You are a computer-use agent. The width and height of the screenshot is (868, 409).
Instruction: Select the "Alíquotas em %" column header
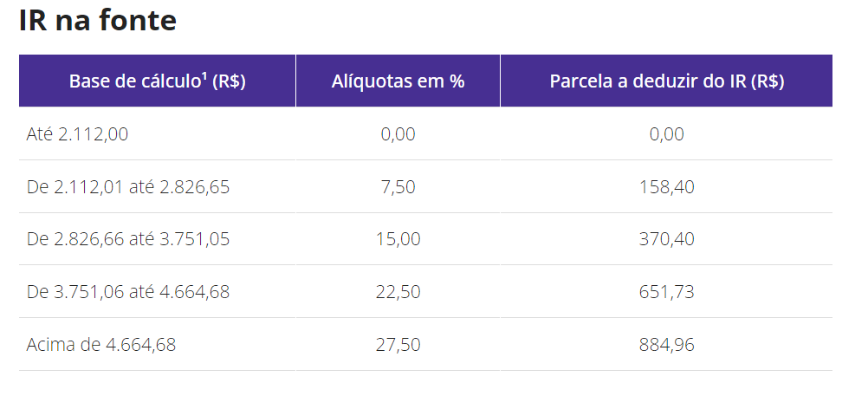tap(398, 81)
